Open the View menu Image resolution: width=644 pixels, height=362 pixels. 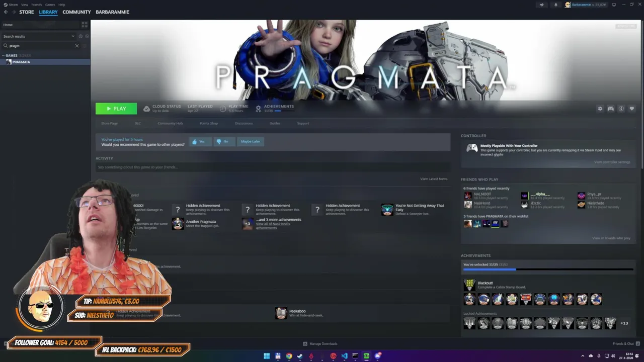click(x=24, y=5)
